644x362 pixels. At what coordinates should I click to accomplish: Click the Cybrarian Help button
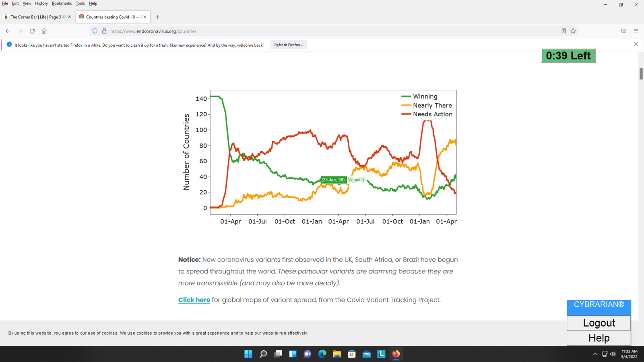click(599, 338)
